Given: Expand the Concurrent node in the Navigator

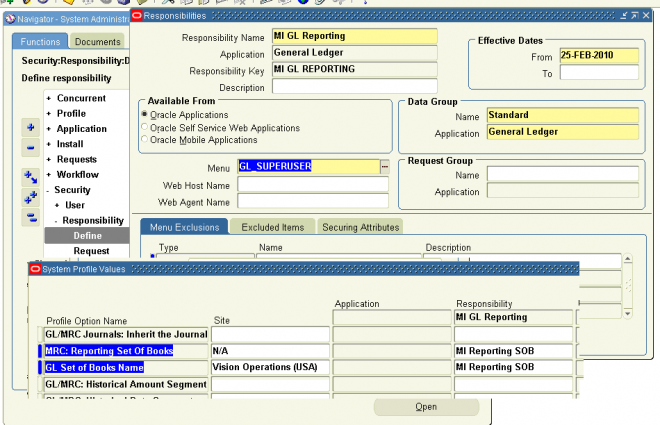Looking at the screenshot, I should (48, 98).
